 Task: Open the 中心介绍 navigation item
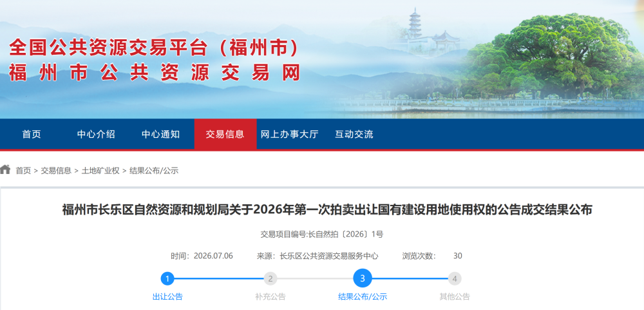[x=96, y=134]
